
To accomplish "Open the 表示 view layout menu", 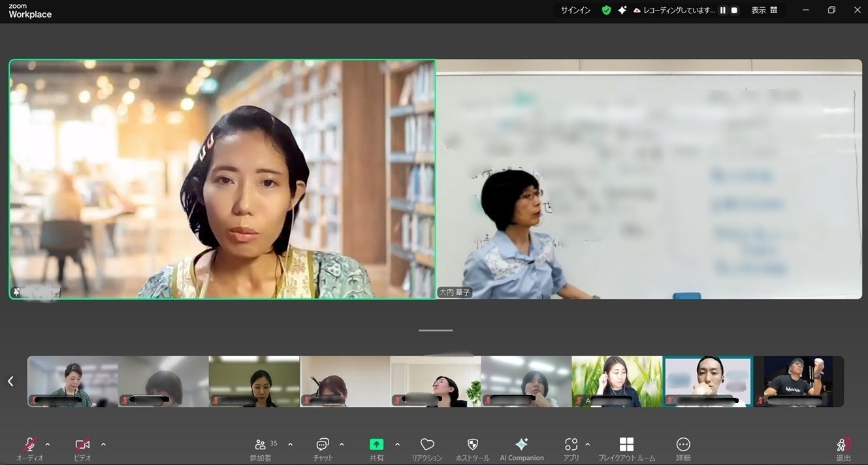I will pos(764,10).
